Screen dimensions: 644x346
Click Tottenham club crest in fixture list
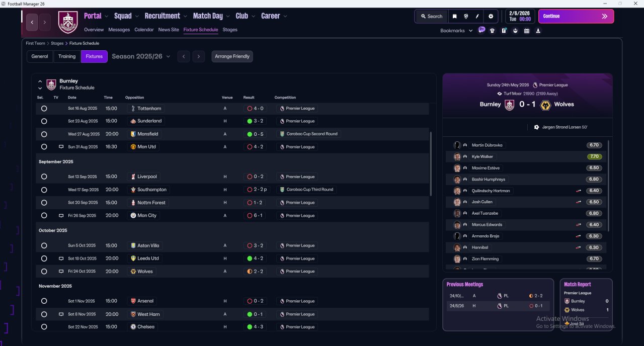133,108
